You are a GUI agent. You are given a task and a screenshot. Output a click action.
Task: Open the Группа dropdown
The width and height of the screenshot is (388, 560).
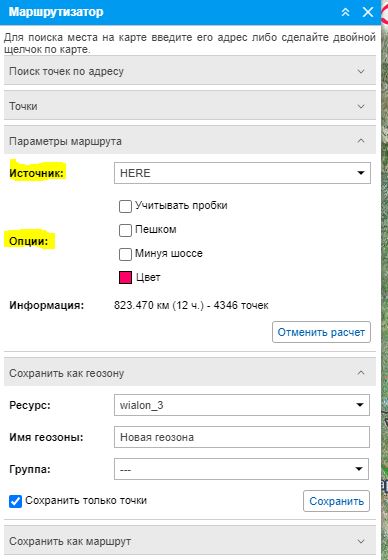(242, 469)
